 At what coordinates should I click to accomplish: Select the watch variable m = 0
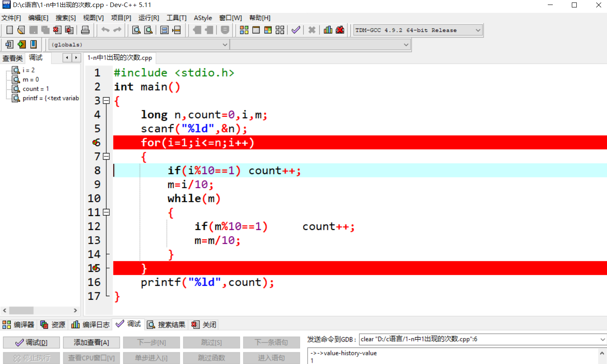pyautogui.click(x=31, y=79)
